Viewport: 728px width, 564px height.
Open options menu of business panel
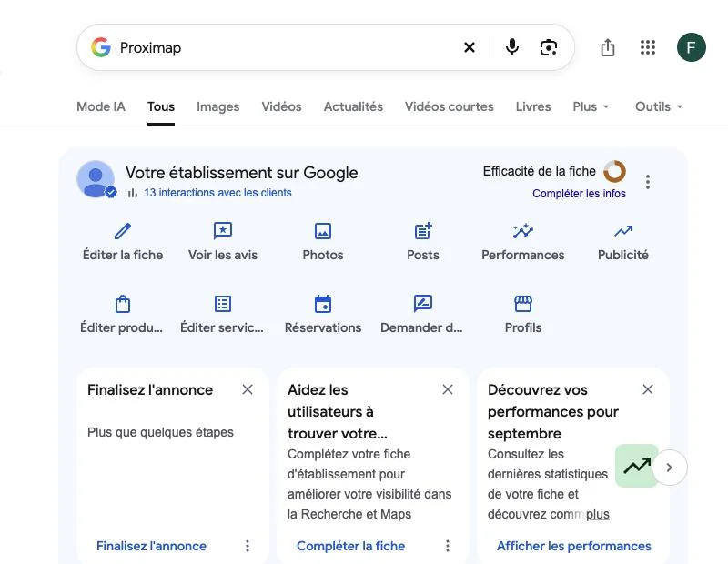[x=648, y=182]
